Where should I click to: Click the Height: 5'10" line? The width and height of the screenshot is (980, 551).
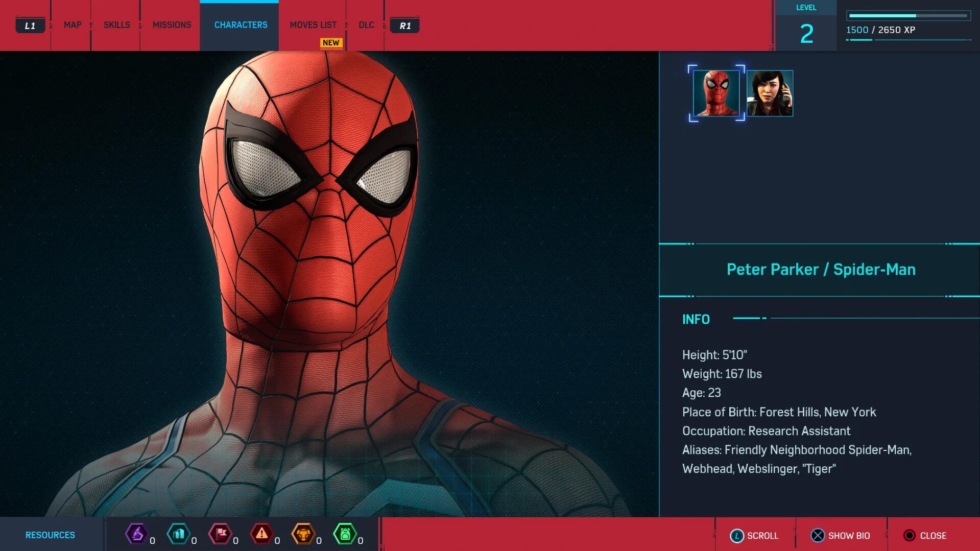tap(714, 355)
